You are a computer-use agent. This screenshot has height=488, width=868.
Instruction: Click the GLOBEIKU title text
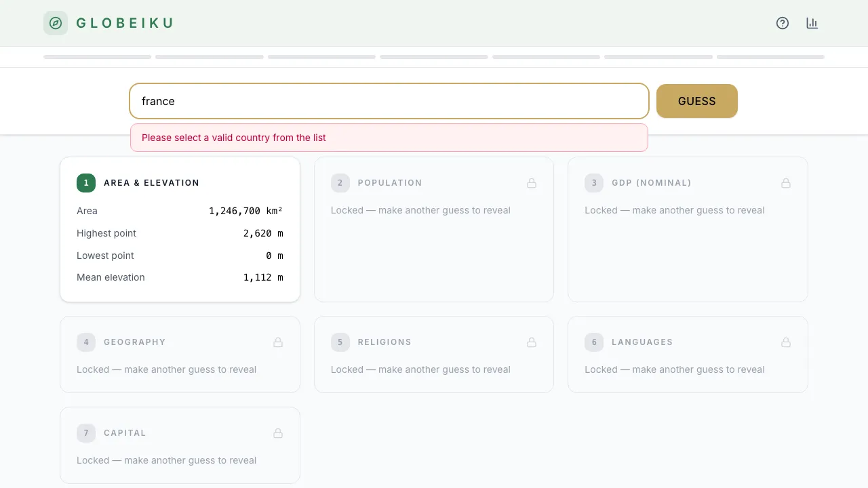(x=125, y=23)
